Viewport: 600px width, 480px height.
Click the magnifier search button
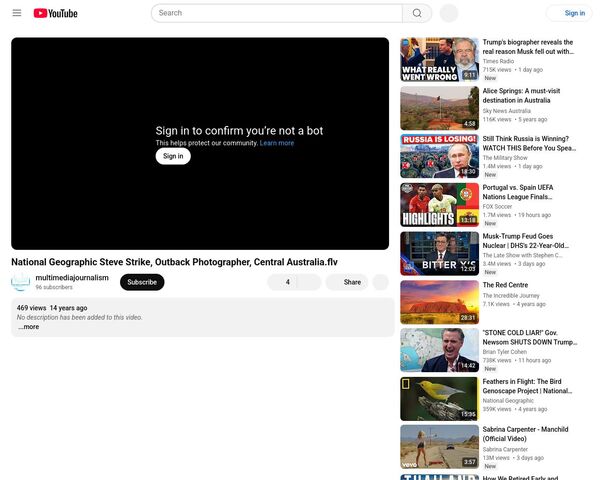click(417, 13)
